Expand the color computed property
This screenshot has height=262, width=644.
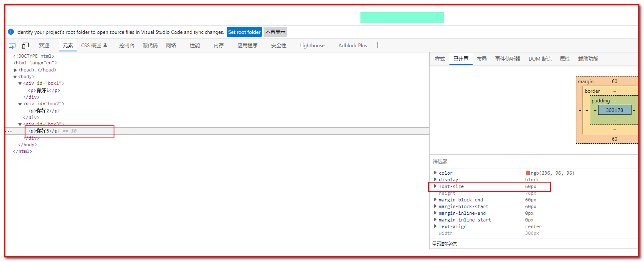click(435, 173)
